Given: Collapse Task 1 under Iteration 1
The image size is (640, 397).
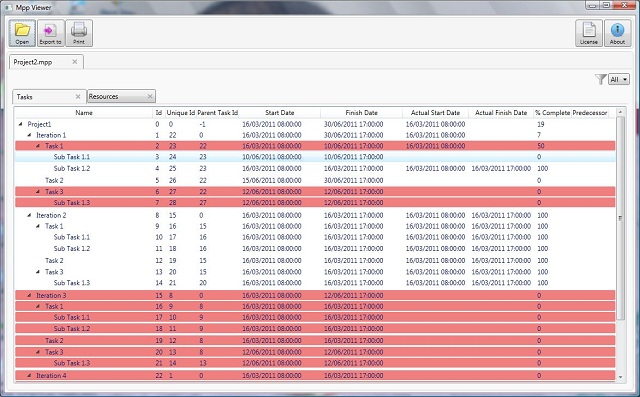Looking at the screenshot, I should [38, 146].
